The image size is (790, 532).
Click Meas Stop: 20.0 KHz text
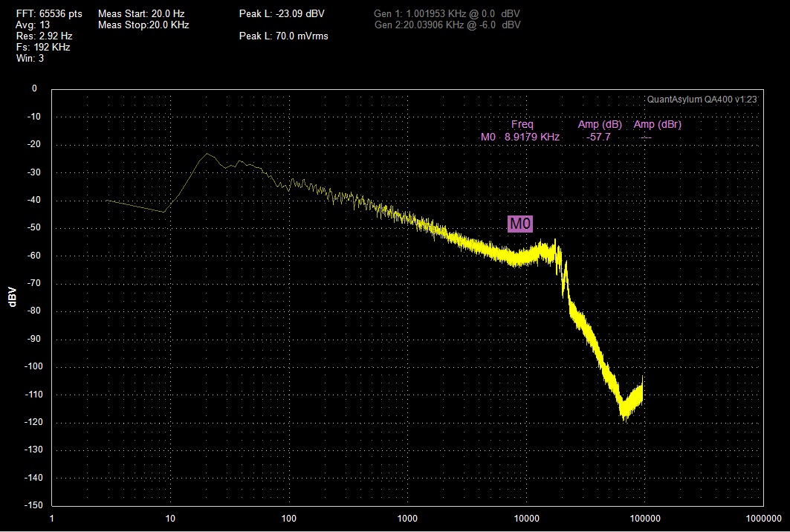[x=143, y=25]
